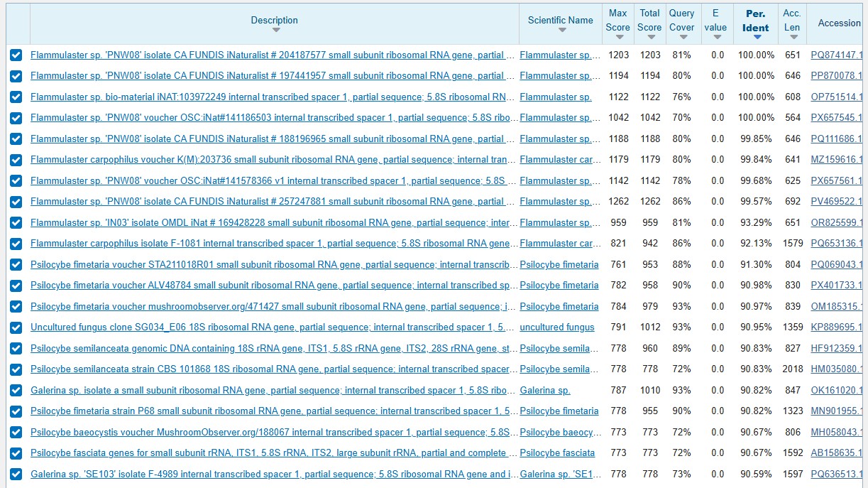
Task: Sort results by E value arrow
Action: [x=715, y=37]
